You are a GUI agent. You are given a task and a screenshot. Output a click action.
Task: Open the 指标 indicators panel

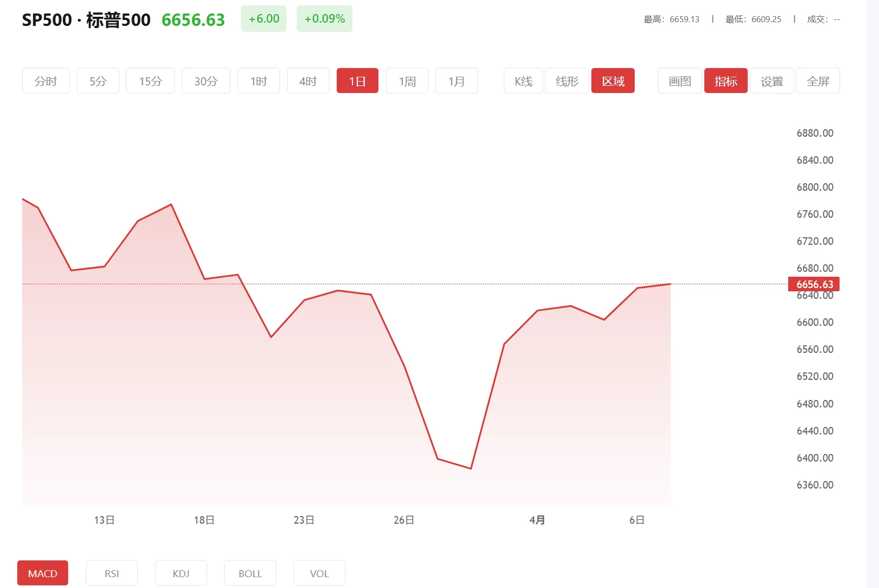[725, 80]
